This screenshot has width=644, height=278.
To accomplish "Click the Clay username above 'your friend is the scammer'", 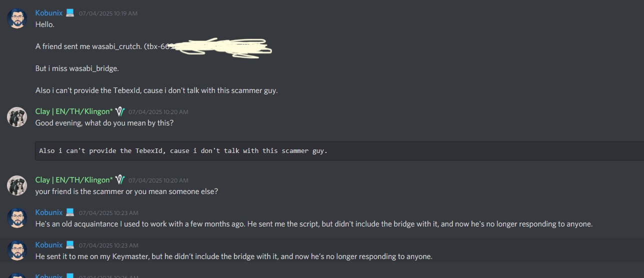I will click(74, 180).
